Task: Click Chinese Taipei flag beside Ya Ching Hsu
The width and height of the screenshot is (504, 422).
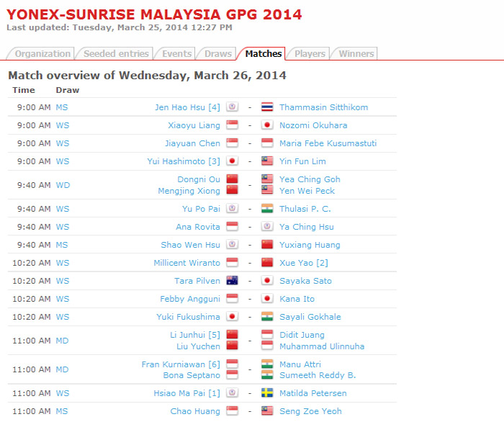Action: pos(267,226)
